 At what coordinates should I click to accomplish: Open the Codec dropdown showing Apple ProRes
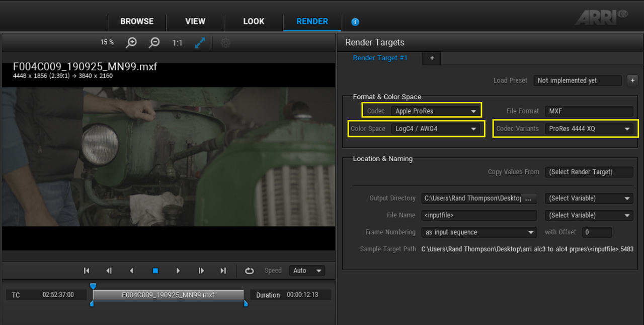[x=436, y=111]
